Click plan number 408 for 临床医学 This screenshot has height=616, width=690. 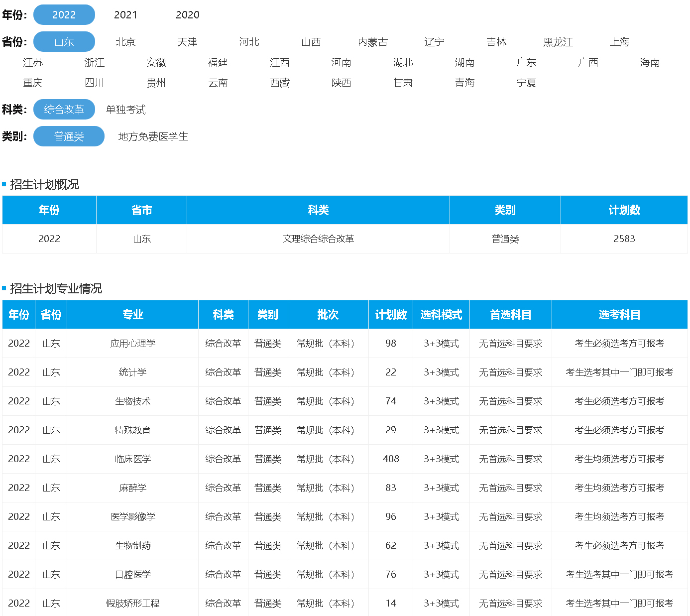click(391, 459)
